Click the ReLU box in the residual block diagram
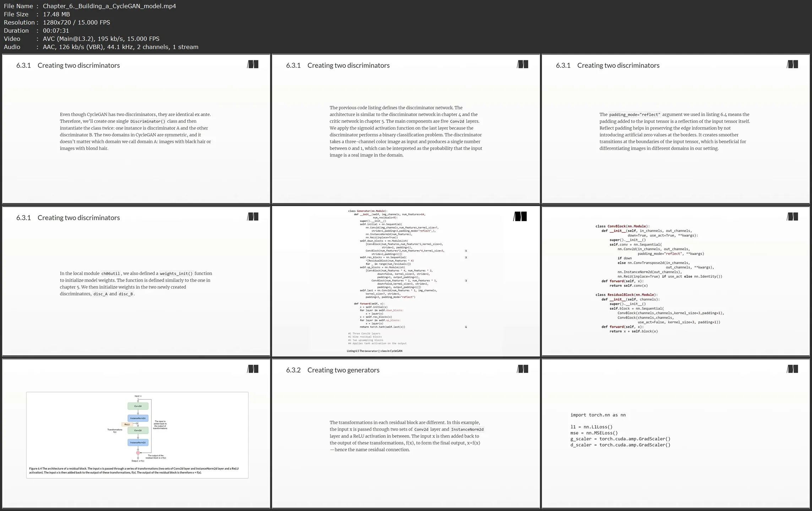The image size is (812, 511). (127, 424)
